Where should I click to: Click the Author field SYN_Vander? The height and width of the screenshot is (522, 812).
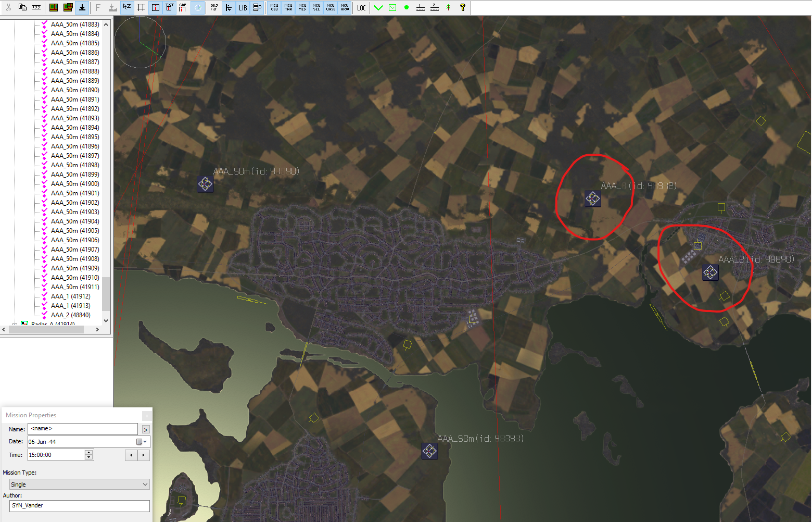point(80,506)
